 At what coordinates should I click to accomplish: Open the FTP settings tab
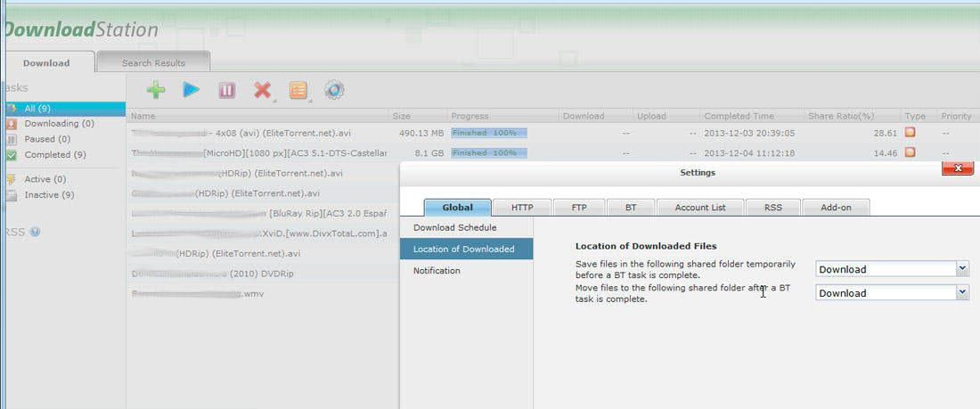(x=579, y=207)
